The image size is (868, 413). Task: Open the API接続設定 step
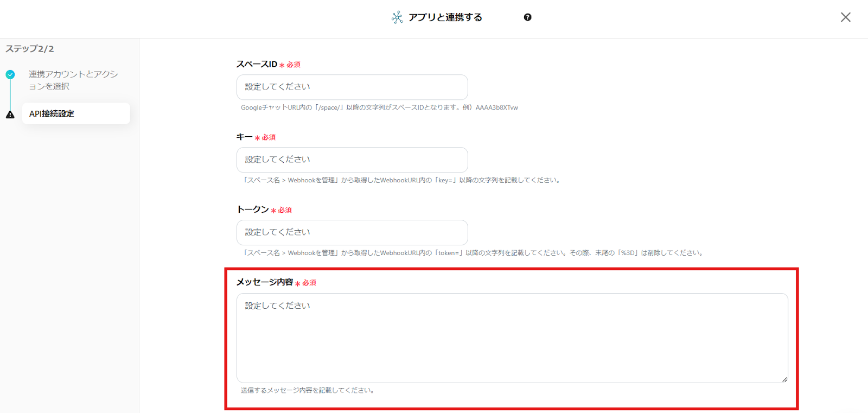(x=76, y=113)
